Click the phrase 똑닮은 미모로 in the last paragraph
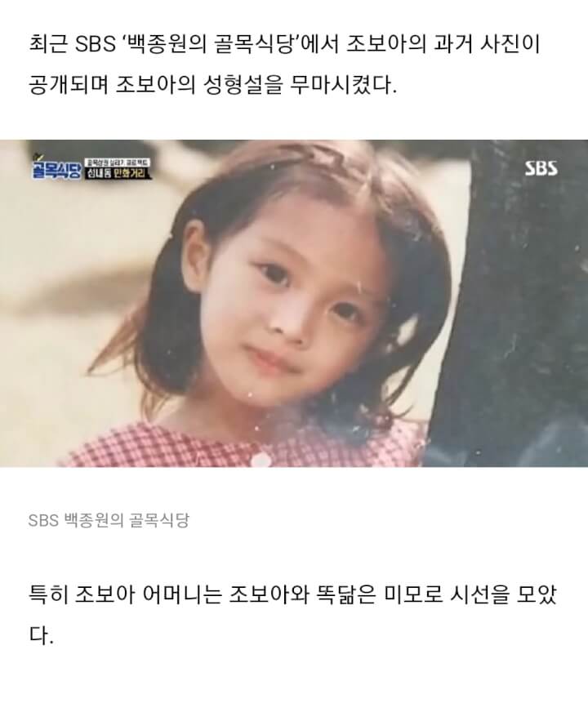Screen dimensions: 588x703 pyautogui.click(x=380, y=595)
